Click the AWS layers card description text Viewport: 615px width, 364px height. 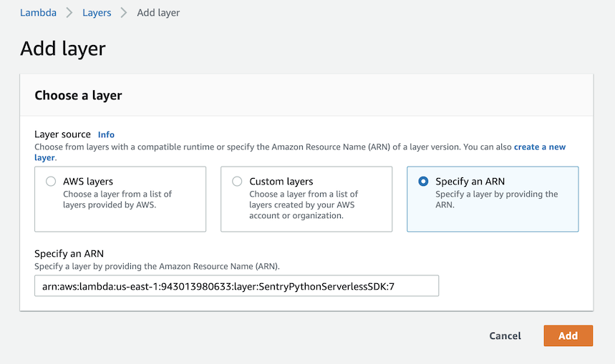click(x=117, y=200)
